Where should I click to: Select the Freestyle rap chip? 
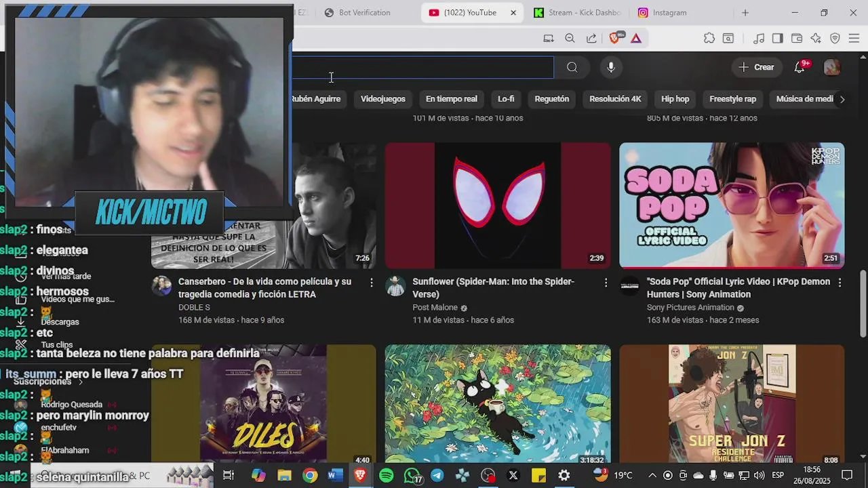click(732, 99)
